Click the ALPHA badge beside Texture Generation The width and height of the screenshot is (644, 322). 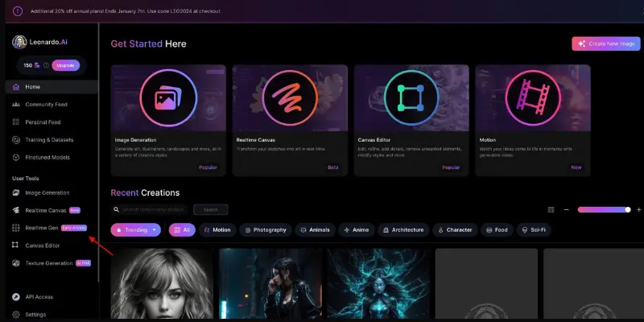coord(84,263)
